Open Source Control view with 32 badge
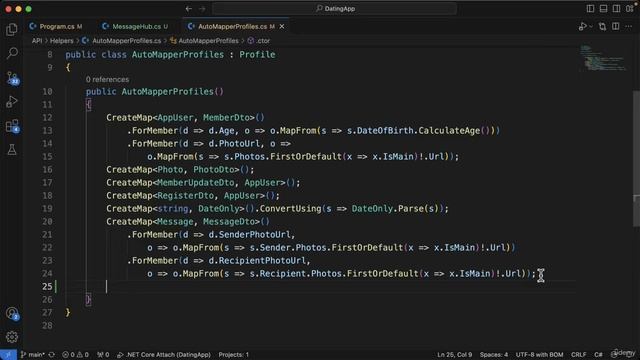Image resolution: width=640 pixels, height=360 pixels. click(12, 78)
